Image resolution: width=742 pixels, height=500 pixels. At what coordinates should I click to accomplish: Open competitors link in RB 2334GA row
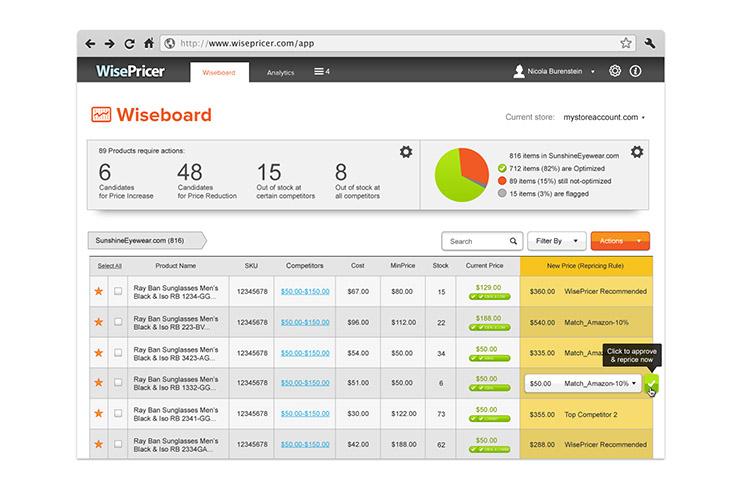305,444
